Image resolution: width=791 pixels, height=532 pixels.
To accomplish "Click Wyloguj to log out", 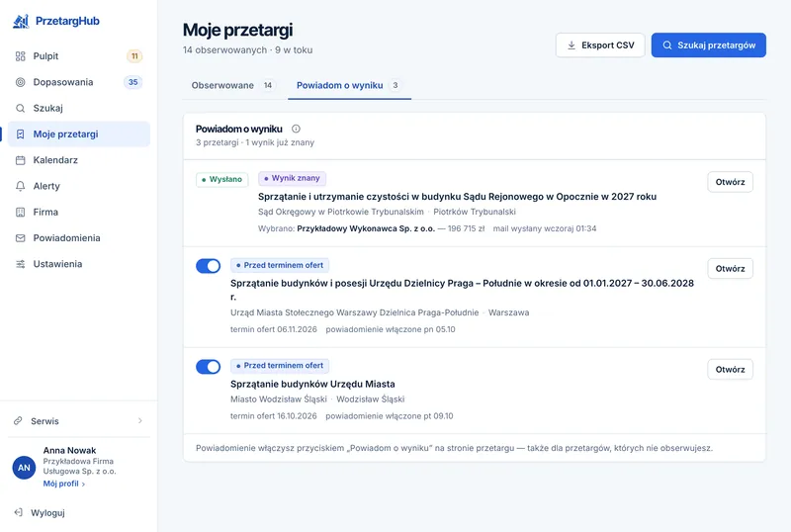I will (47, 513).
